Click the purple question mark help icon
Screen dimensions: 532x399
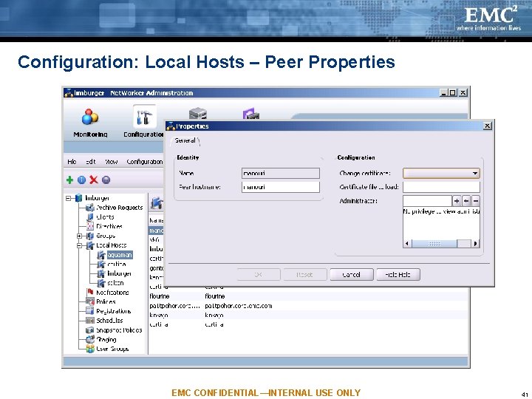pos(106,180)
